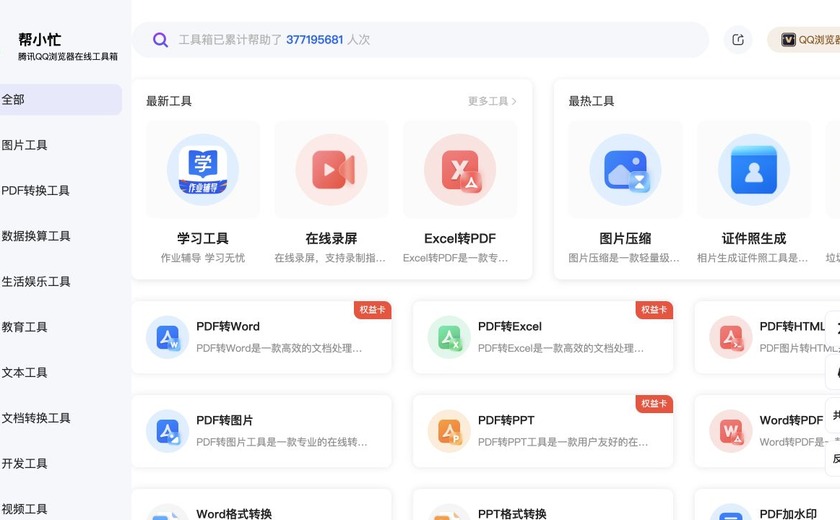
Task: Open the 图片压缩 image compression icon
Action: [625, 170]
